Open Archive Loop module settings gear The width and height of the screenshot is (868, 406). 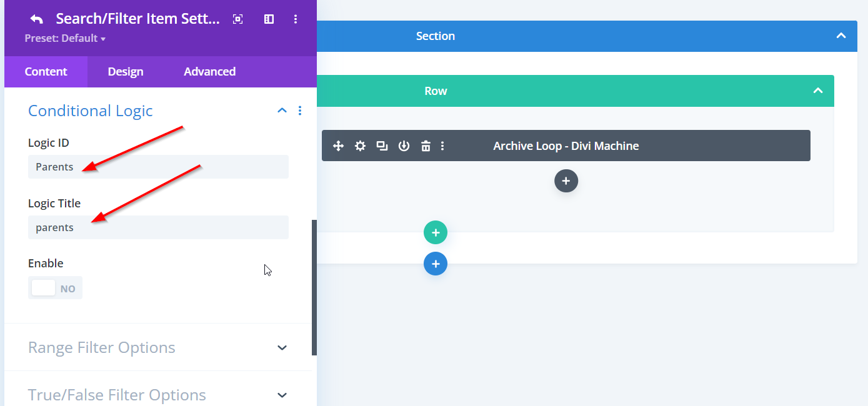[x=360, y=146]
